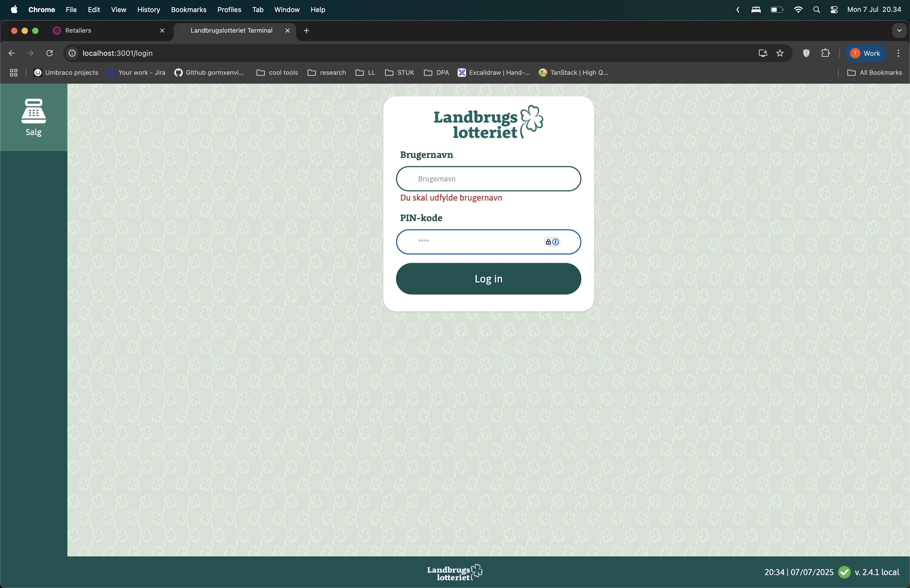Image resolution: width=910 pixels, height=588 pixels.
Task: Open Chrome three-dot menu
Action: pos(898,53)
